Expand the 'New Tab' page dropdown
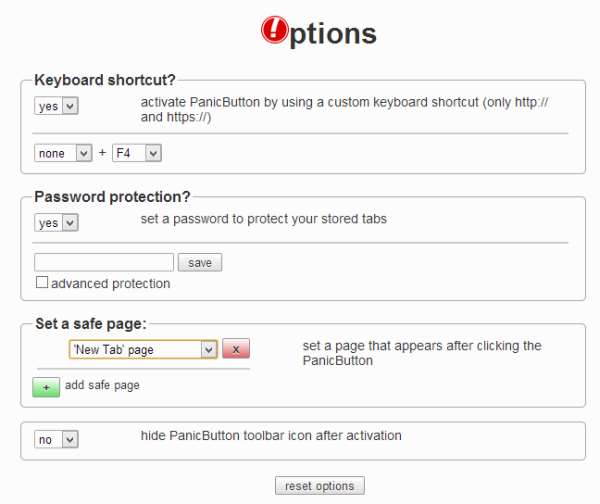This screenshot has height=504, width=600. (143, 349)
